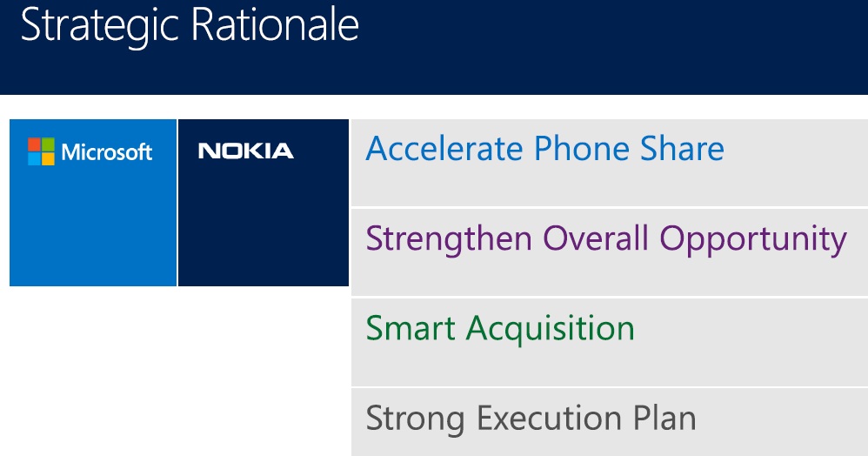Click the Microsoft four-color window logo
The height and width of the screenshot is (456, 868).
click(41, 151)
